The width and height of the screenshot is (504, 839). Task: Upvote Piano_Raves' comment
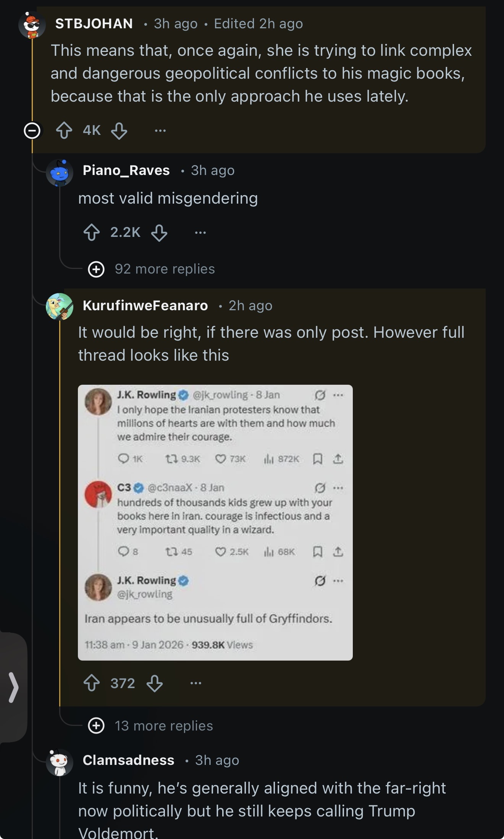click(x=92, y=232)
